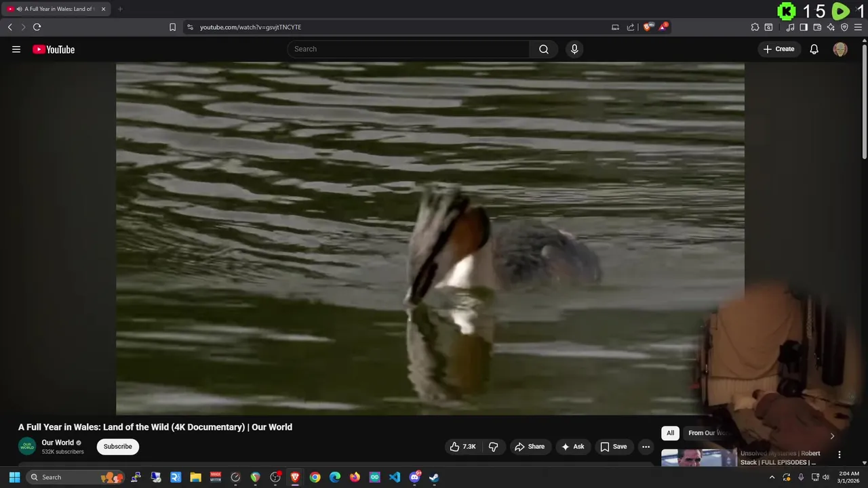
Task: Open the Brave main menu
Action: [x=858, y=27]
